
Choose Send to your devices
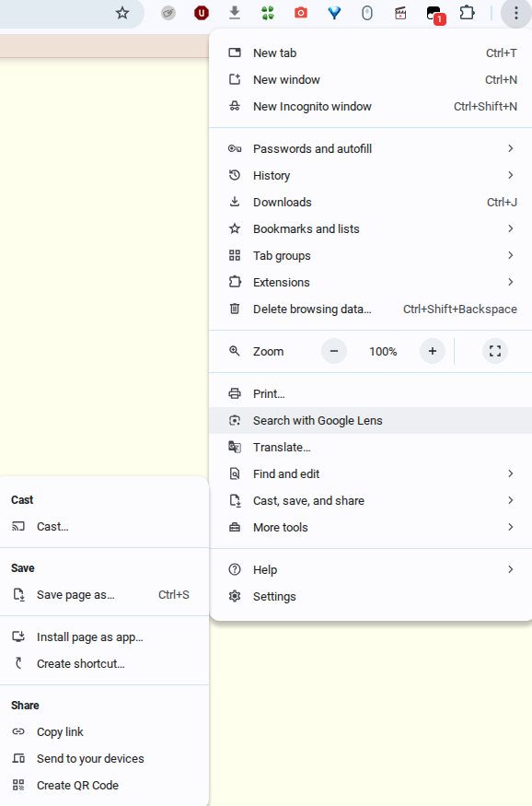click(104, 758)
